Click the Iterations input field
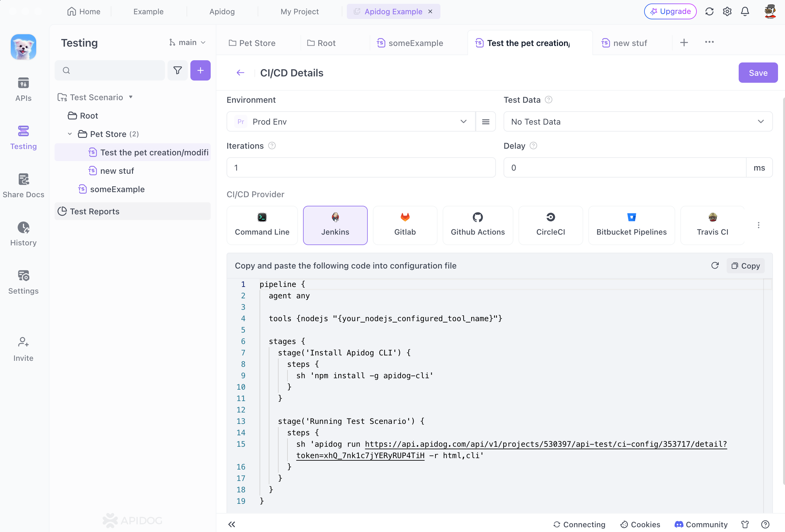Viewport: 785px width, 532px height. coord(361,167)
